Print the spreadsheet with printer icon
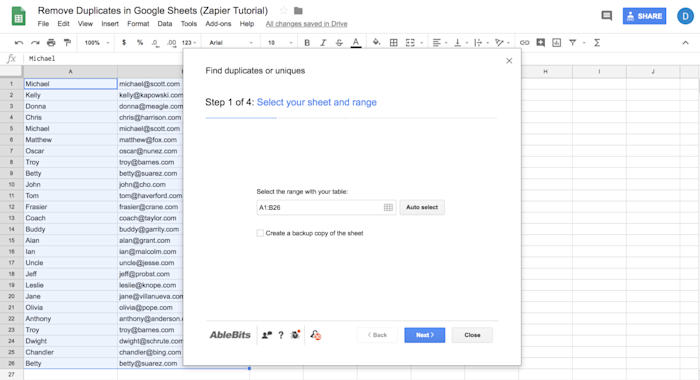 [51, 43]
